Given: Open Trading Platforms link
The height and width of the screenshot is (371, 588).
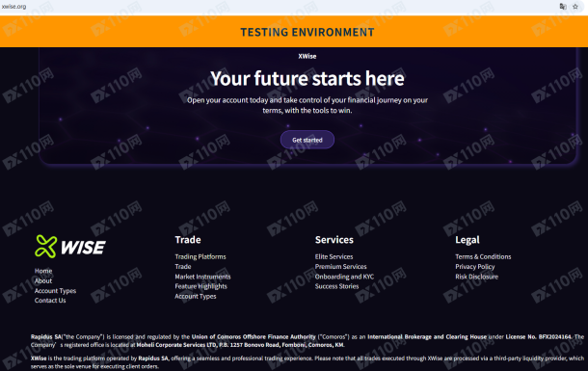Looking at the screenshot, I should click(200, 256).
